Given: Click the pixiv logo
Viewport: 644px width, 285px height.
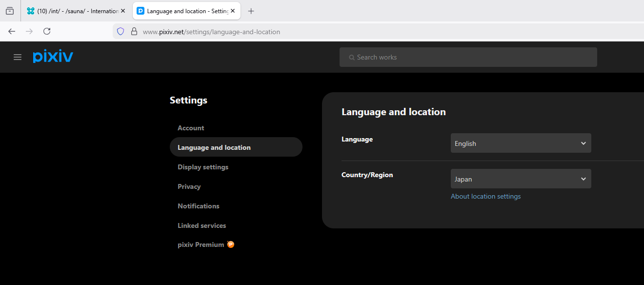Looking at the screenshot, I should 53,57.
